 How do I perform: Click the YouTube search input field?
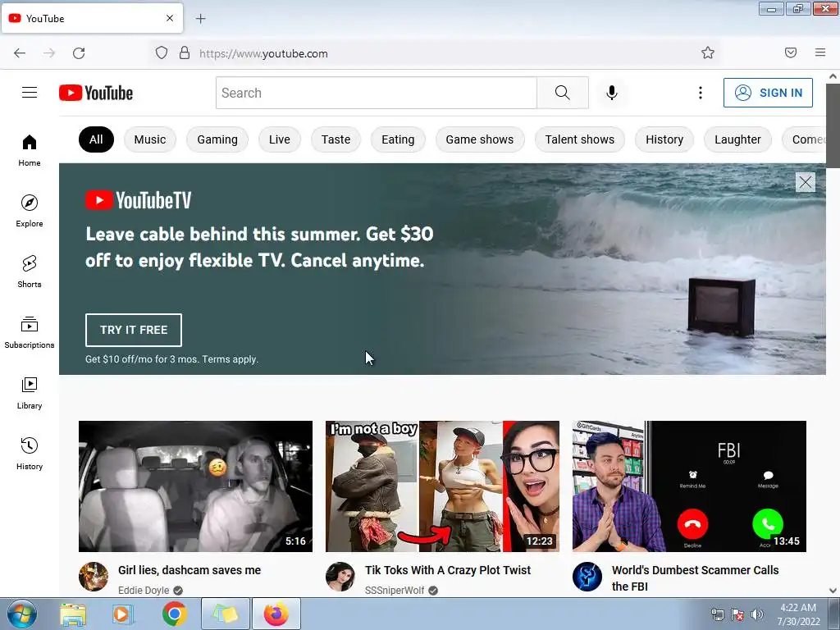coord(377,93)
